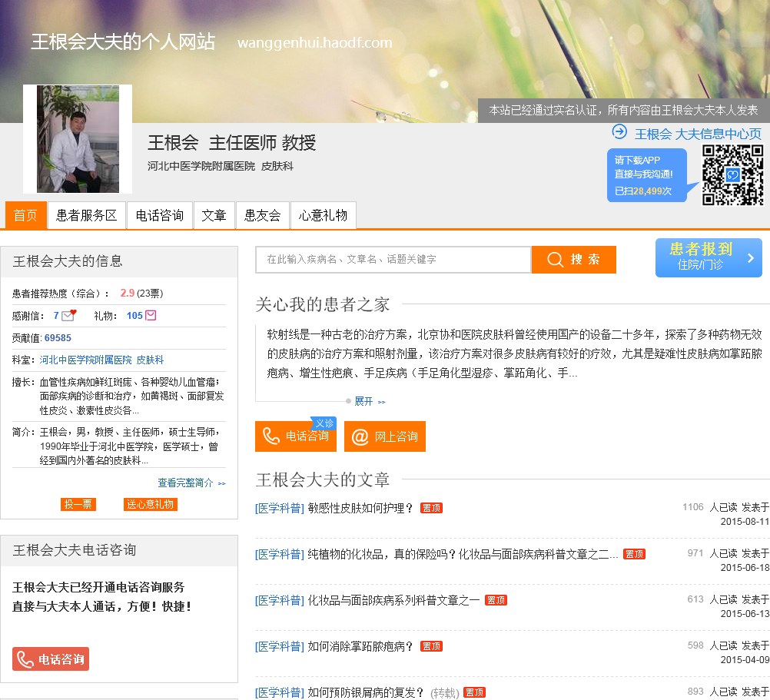Viewport: 770px width, 700px height.
Task: Switch to the 患者服务区 tab
Action: (86, 215)
